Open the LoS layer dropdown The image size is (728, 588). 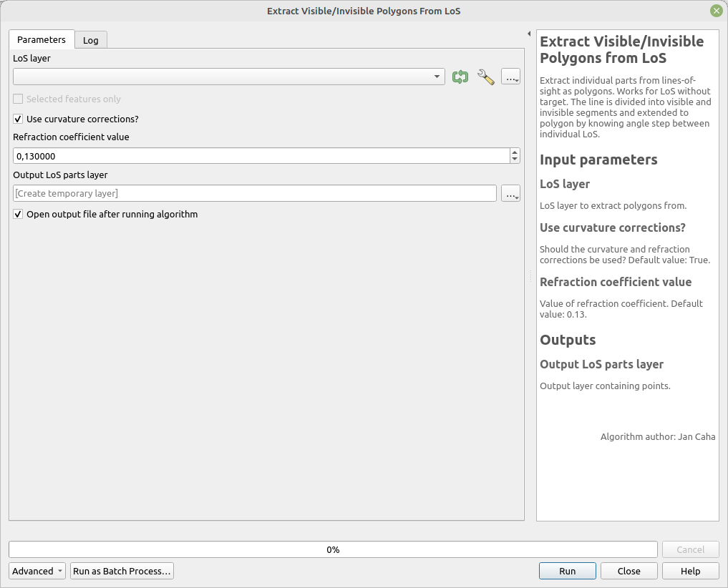click(x=437, y=77)
